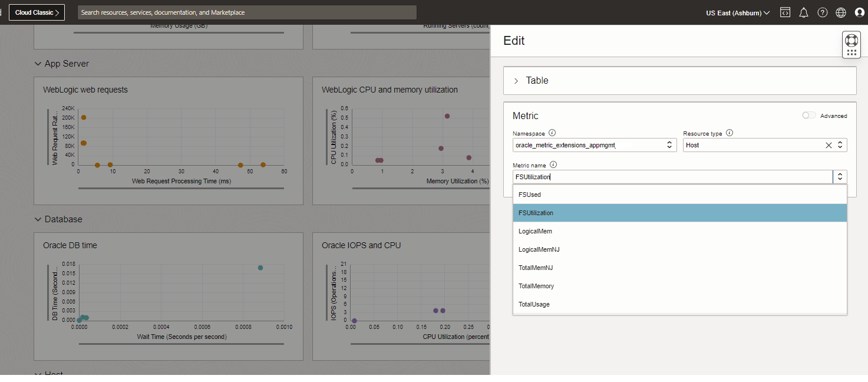This screenshot has width=868, height=382.
Task: Open the language globe selector
Action: (840, 12)
